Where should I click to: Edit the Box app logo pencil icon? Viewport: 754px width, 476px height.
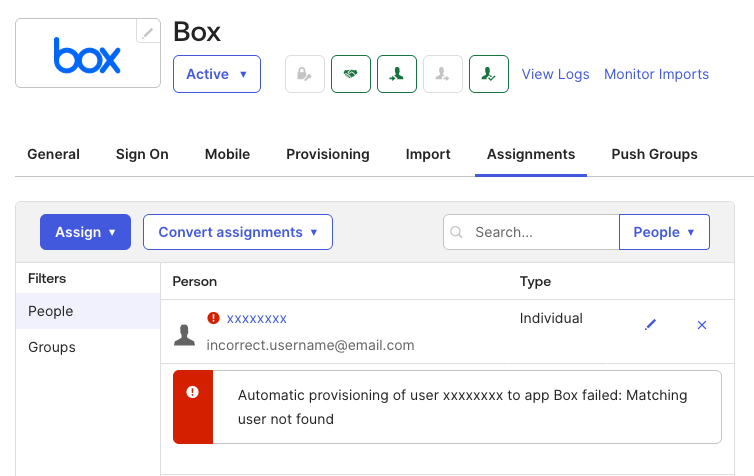tap(148, 31)
